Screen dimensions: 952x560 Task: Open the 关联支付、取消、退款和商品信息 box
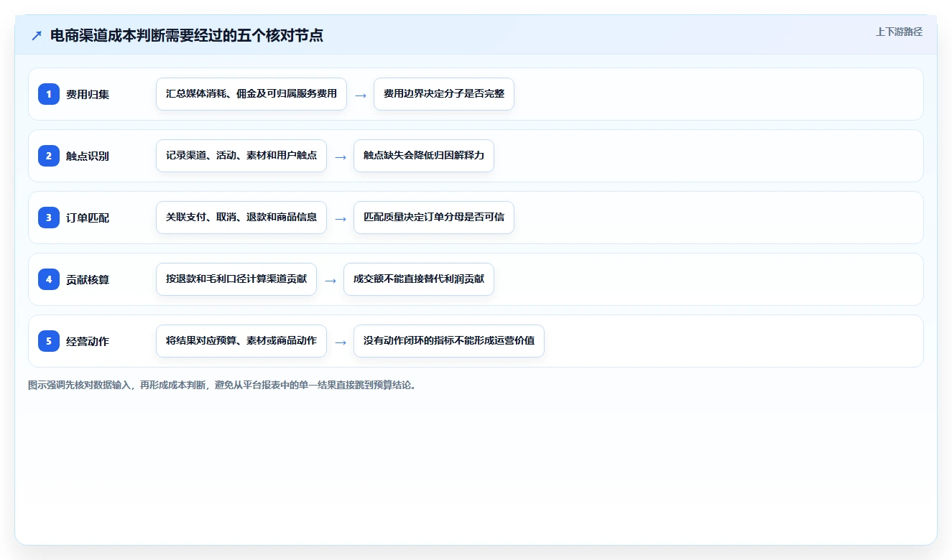click(241, 218)
